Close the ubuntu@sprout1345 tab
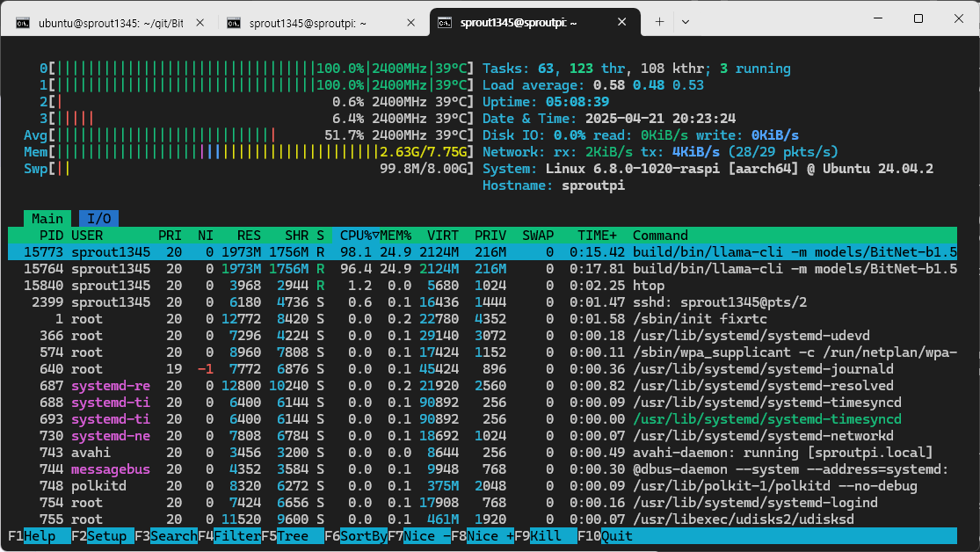 (x=200, y=23)
